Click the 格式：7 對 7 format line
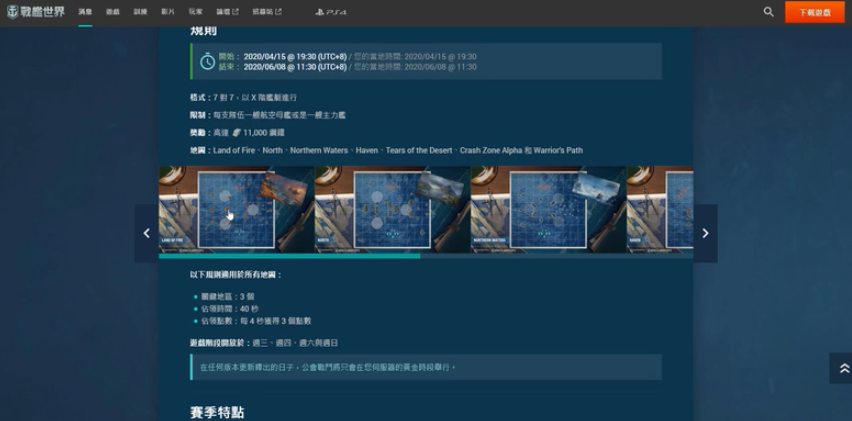Viewport: 852px width, 421px height. [x=243, y=98]
